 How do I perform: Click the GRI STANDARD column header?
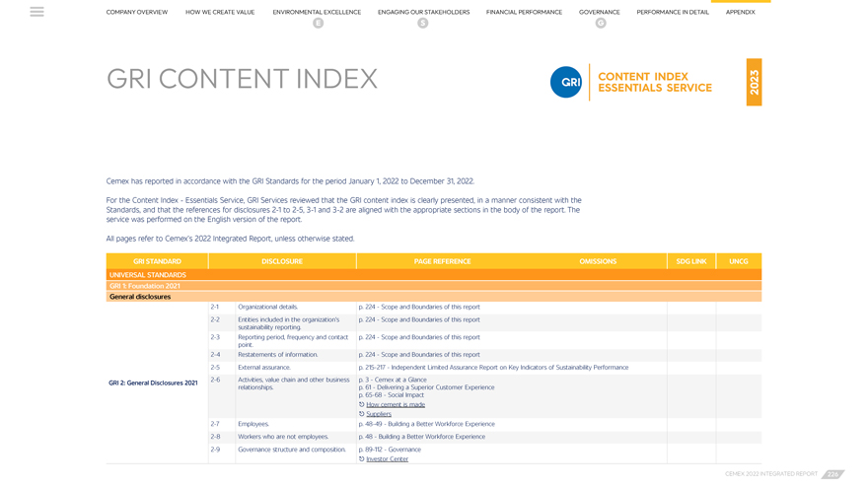pyautogui.click(x=157, y=261)
